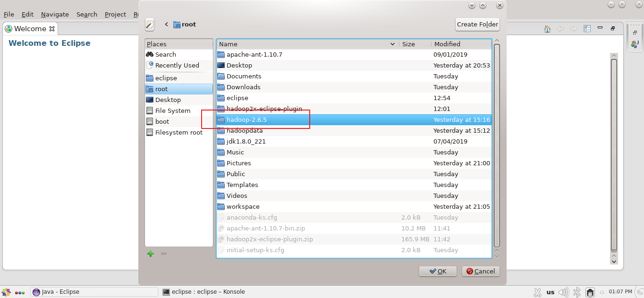Open the File menu in Eclipse
Viewport: 644px width, 298px height.
point(9,14)
